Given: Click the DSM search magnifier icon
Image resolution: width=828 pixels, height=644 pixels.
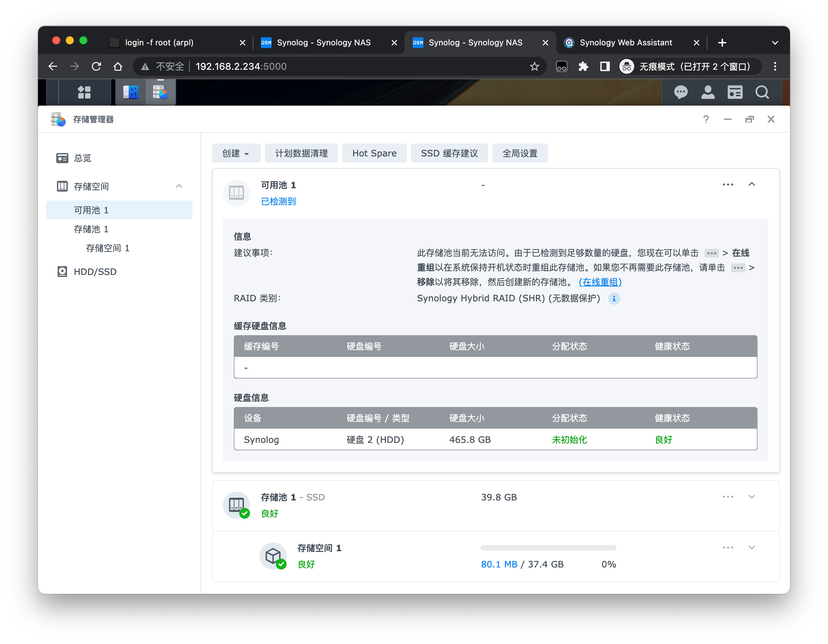Looking at the screenshot, I should (x=762, y=92).
